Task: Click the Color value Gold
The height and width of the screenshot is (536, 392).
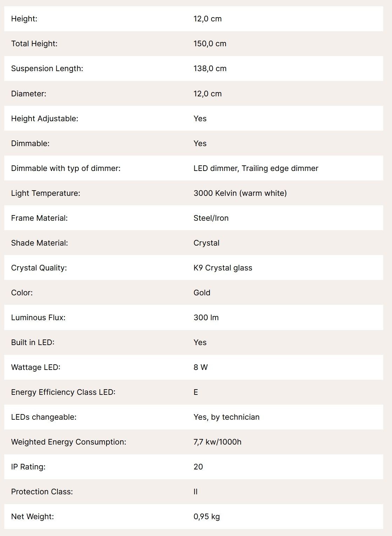Action: pyautogui.click(x=202, y=293)
